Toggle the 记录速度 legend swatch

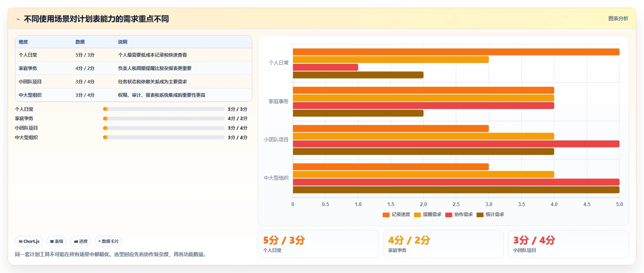tap(386, 214)
